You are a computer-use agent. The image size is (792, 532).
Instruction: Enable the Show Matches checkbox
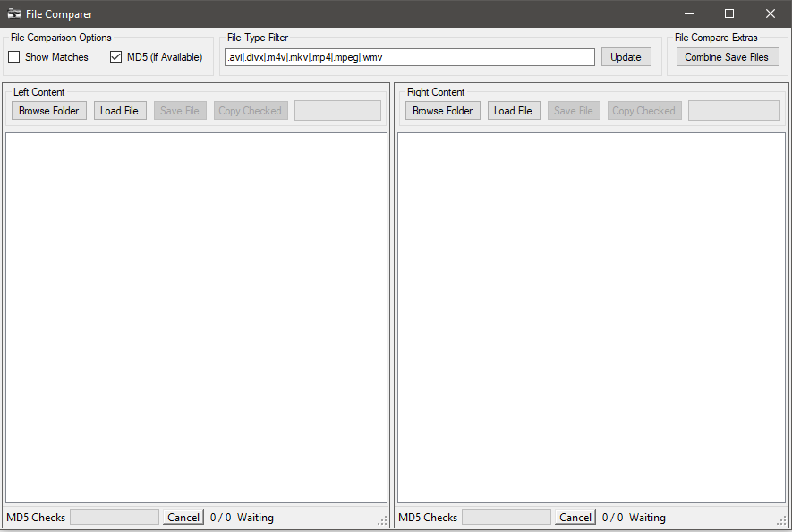pos(14,57)
